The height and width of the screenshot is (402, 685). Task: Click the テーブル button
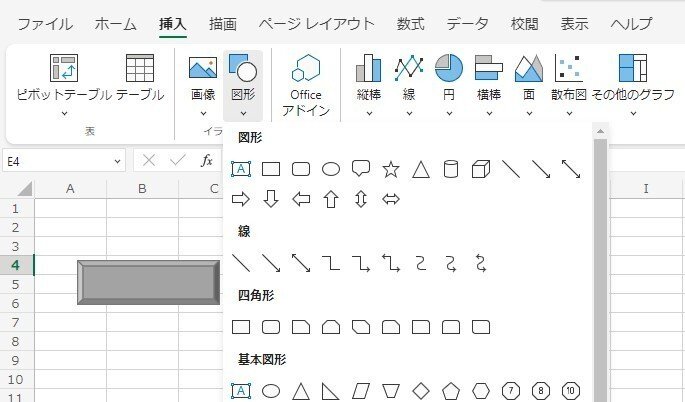pyautogui.click(x=140, y=77)
